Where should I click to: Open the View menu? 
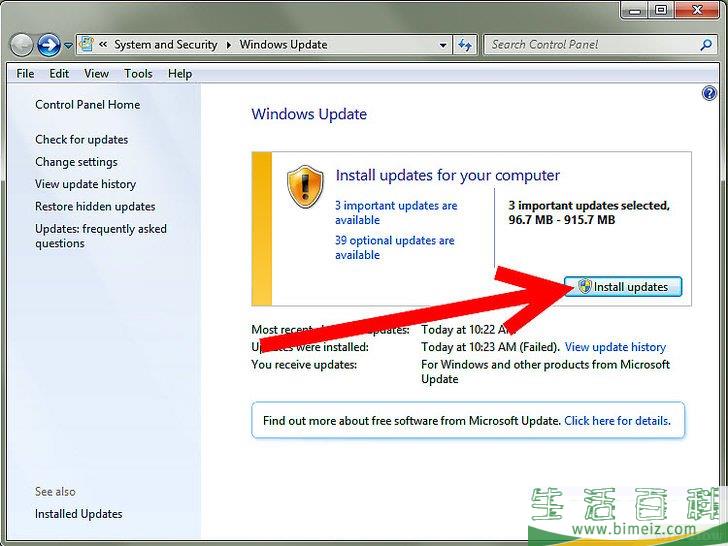pyautogui.click(x=96, y=73)
